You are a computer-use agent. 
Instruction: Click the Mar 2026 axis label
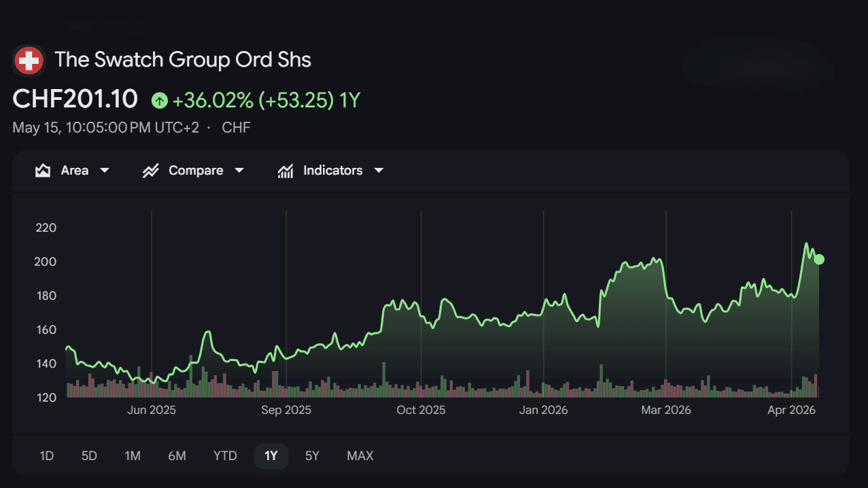click(x=666, y=410)
